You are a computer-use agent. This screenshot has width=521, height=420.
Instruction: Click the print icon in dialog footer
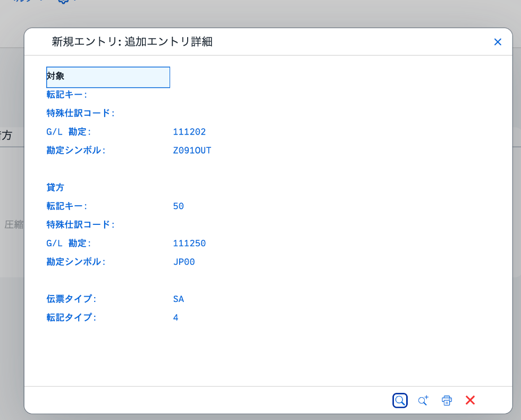click(x=447, y=400)
